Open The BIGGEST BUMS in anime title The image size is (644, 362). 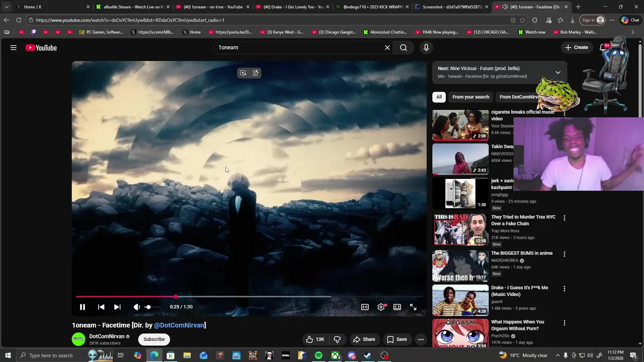522,253
